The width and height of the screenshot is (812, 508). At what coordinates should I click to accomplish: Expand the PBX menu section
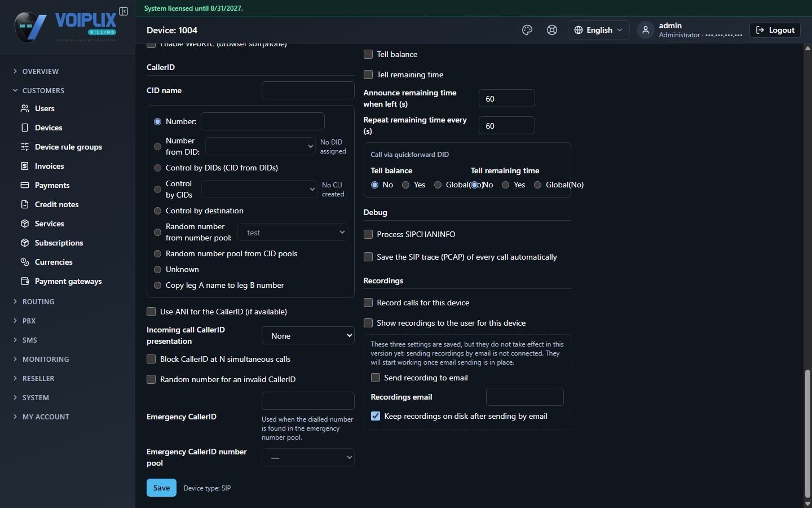point(29,321)
